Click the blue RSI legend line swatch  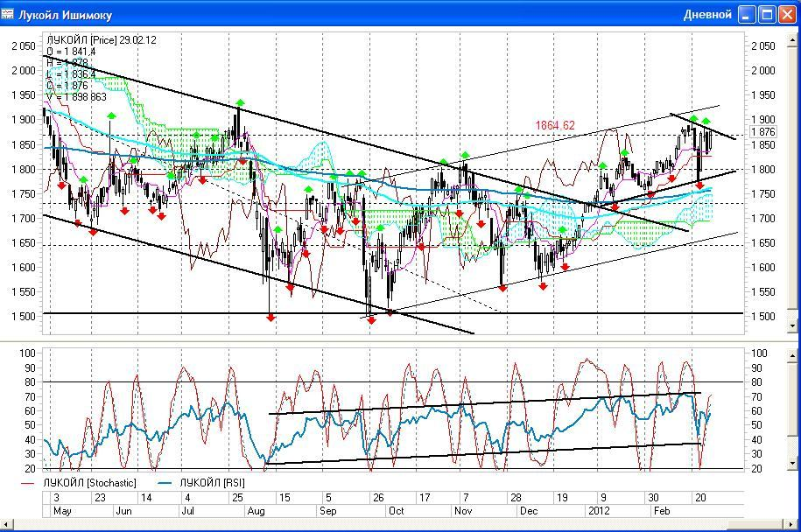pos(165,483)
